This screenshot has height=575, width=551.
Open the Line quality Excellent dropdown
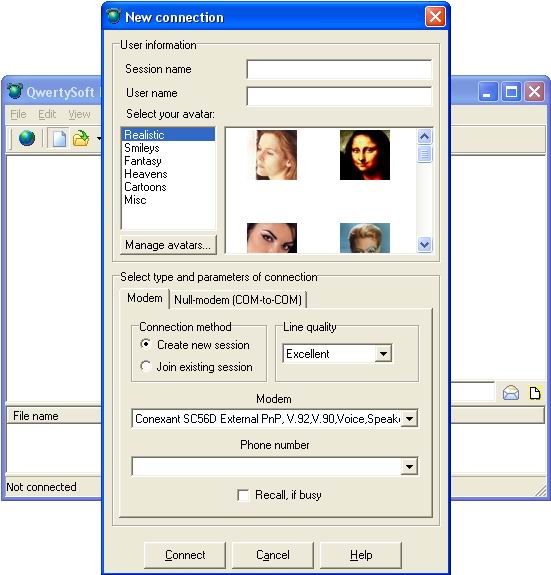(x=383, y=354)
